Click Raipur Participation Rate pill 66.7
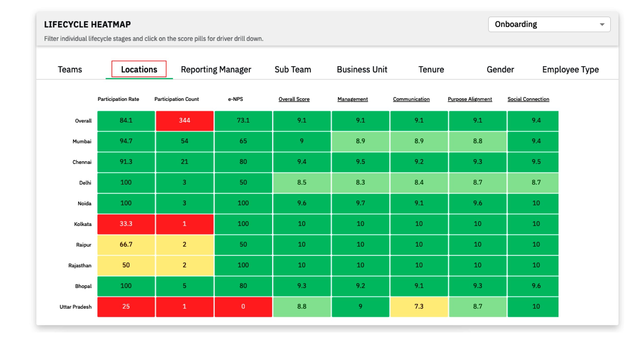 tap(126, 245)
